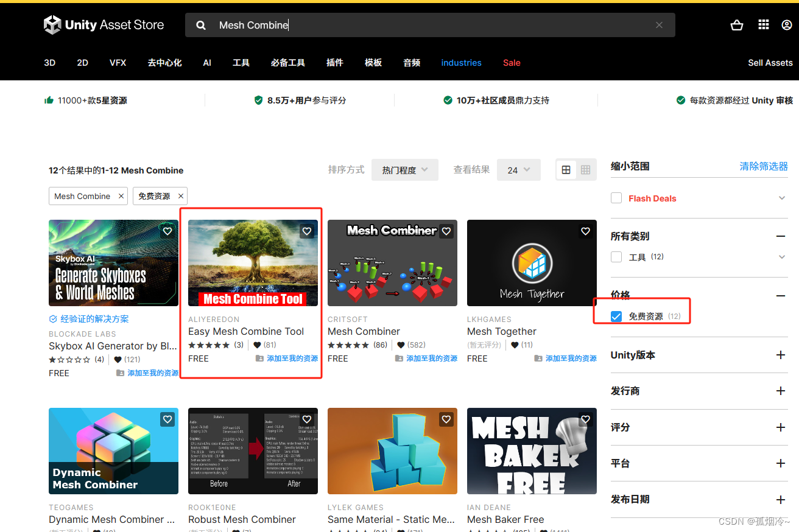Favorite Same Material Static Mesh thumbnail heart

tap(446, 419)
